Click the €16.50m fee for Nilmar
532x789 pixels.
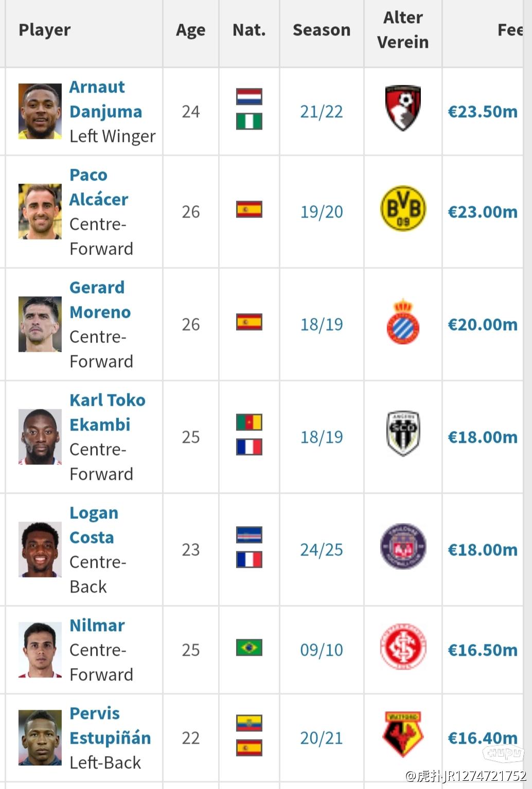coord(483,650)
